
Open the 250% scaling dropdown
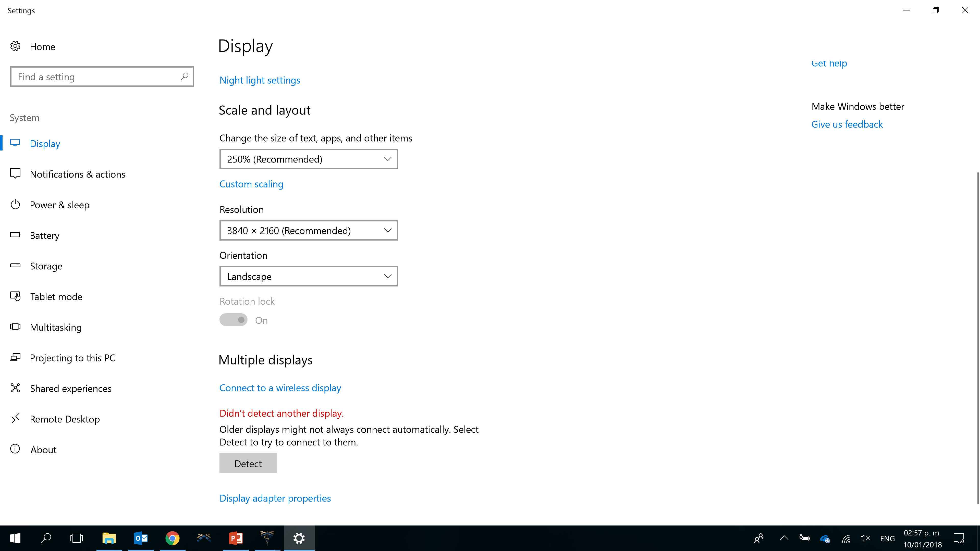point(308,159)
